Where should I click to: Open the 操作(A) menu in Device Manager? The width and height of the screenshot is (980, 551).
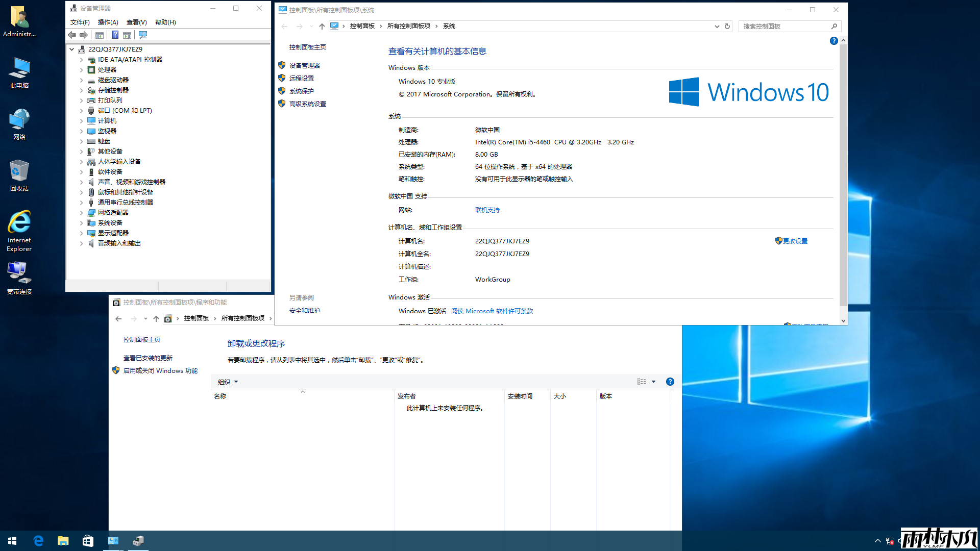coord(108,22)
